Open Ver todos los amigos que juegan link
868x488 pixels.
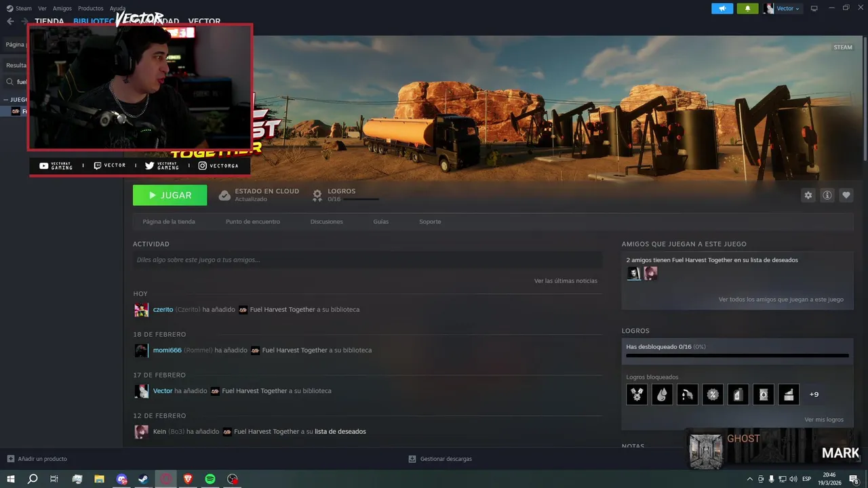tap(781, 300)
